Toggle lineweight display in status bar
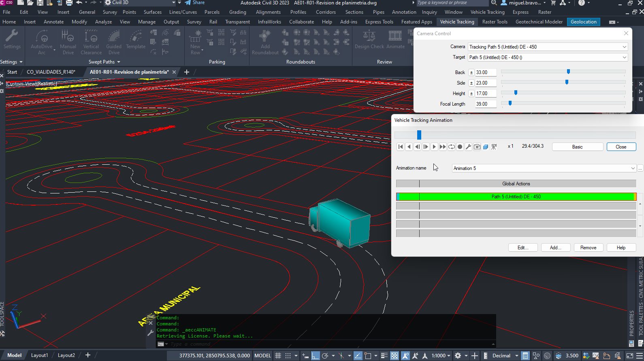The width and height of the screenshot is (644, 361). 384,356
